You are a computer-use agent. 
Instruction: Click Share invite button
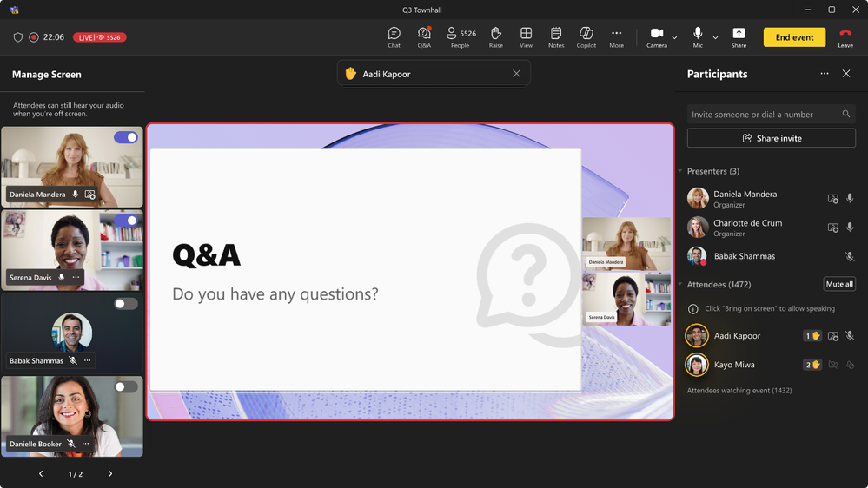click(x=772, y=138)
